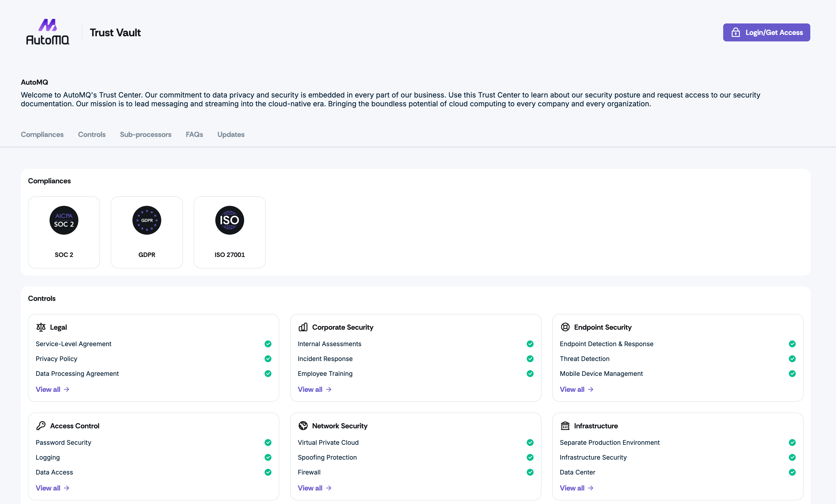Click the GDPR stars badge icon
The image size is (836, 504).
click(x=147, y=220)
